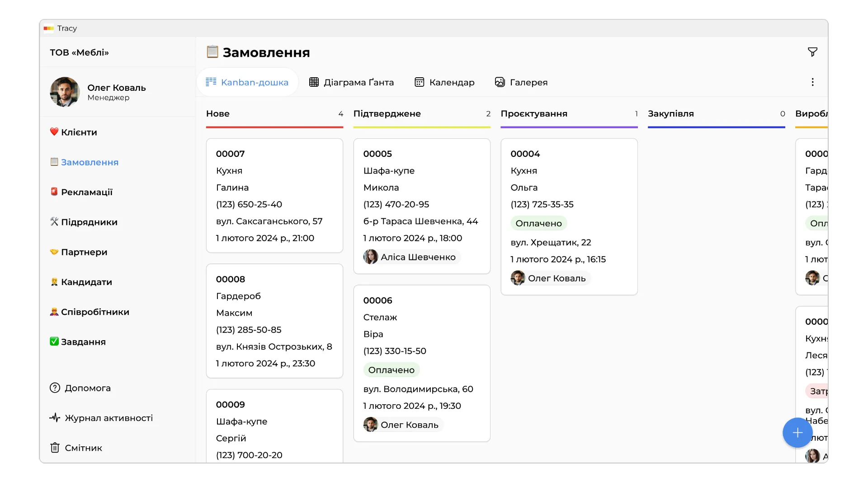Image resolution: width=868 pixels, height=482 pixels.
Task: Open Підрядники in the sidebar
Action: tap(89, 222)
